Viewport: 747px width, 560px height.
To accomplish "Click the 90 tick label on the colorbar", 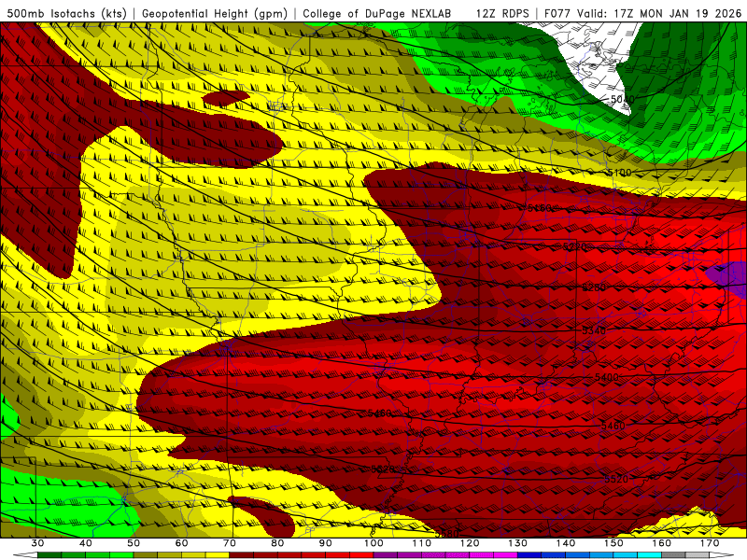I will click(x=325, y=543).
